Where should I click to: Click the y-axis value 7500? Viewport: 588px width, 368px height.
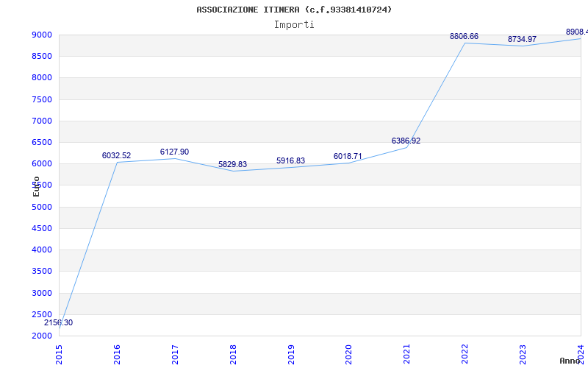point(43,99)
